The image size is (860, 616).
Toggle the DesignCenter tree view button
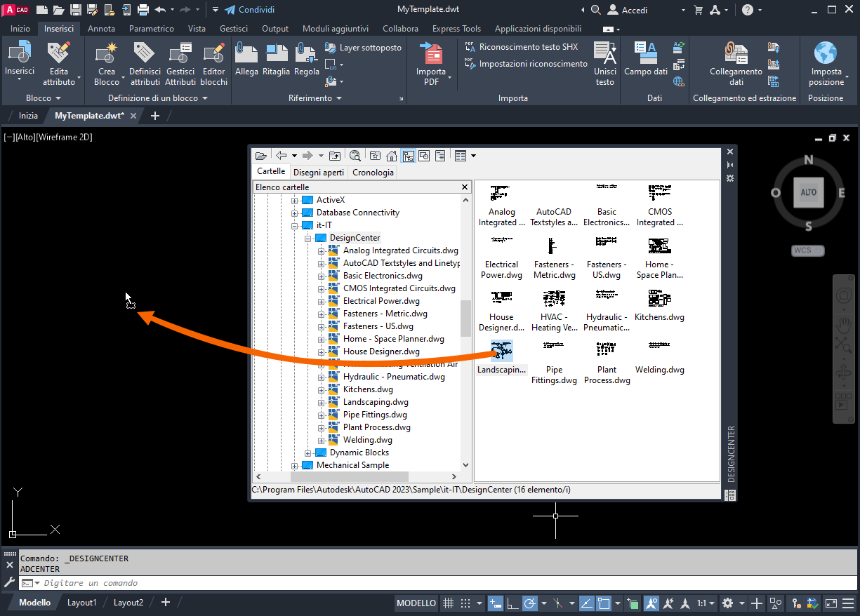408,156
